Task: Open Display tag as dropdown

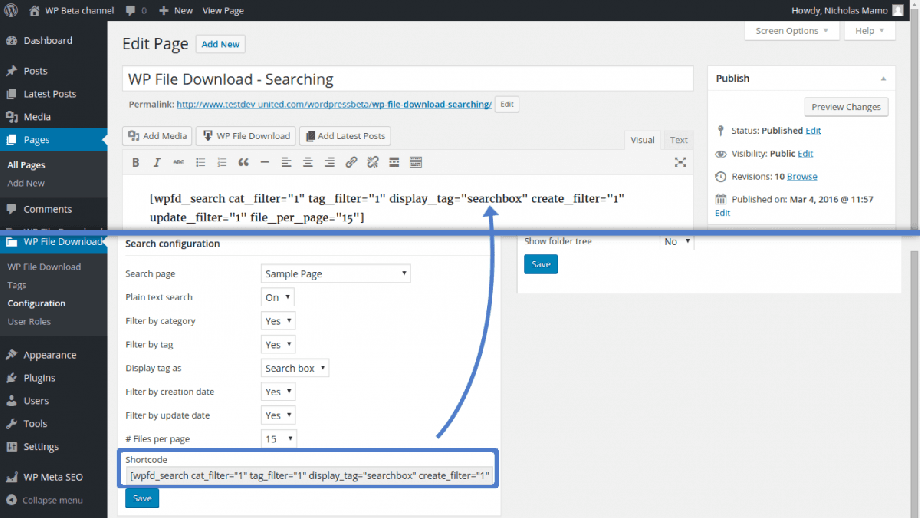Action: [x=295, y=368]
